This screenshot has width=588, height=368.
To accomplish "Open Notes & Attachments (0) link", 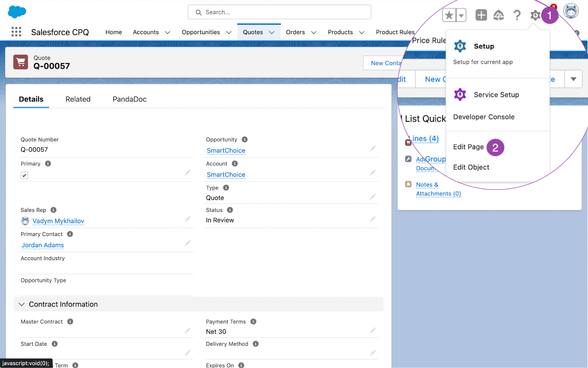I will (438, 189).
